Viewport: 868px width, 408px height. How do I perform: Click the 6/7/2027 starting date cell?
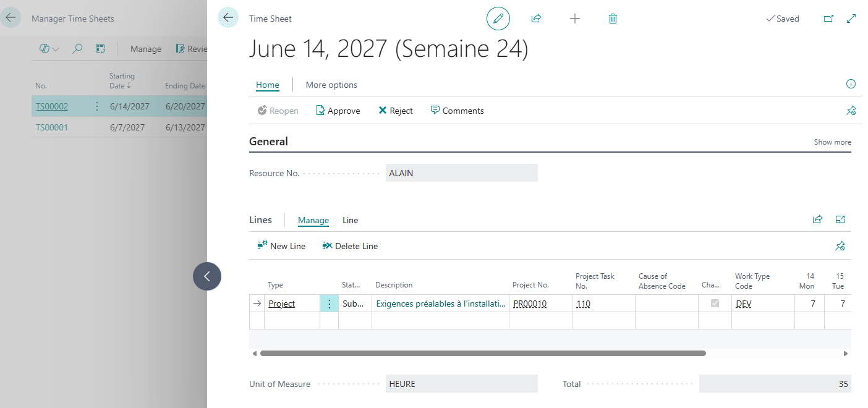pyautogui.click(x=127, y=127)
